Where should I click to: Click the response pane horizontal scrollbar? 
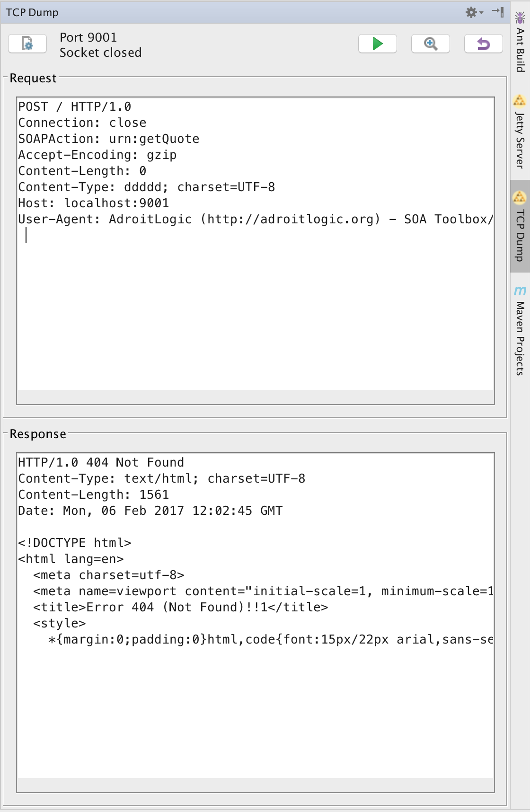[x=256, y=785]
